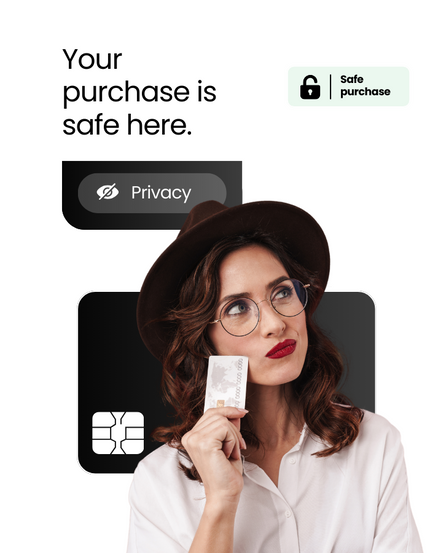Screen dimensions: 430x553
Task: Click the woman's round glasses
Action: tap(261, 308)
